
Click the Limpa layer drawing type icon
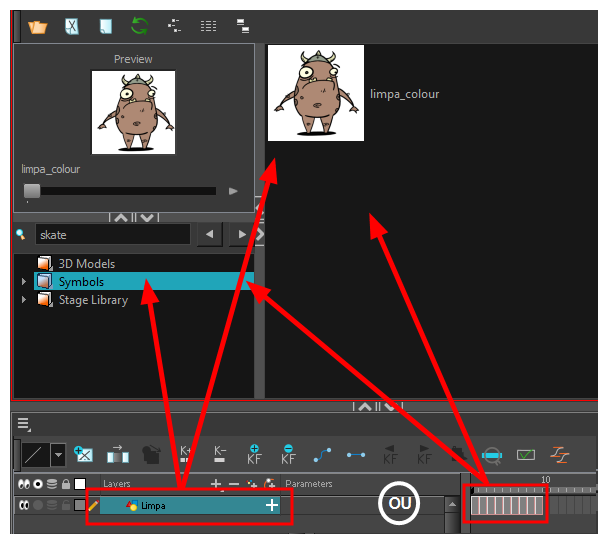(132, 505)
